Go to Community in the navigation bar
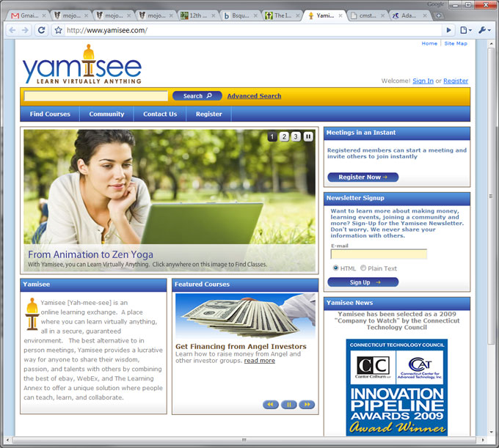The width and height of the screenshot is (499, 448). (x=106, y=114)
